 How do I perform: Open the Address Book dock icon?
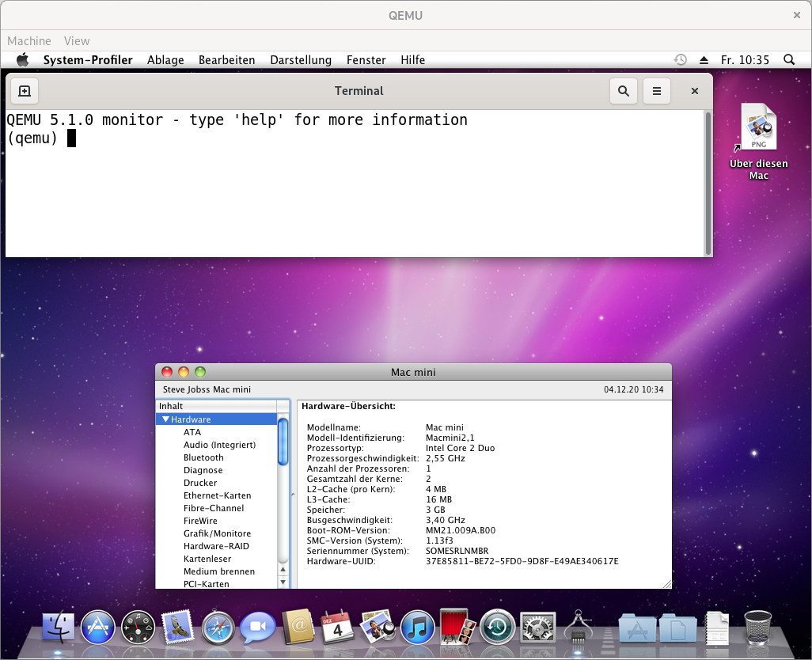point(298,626)
